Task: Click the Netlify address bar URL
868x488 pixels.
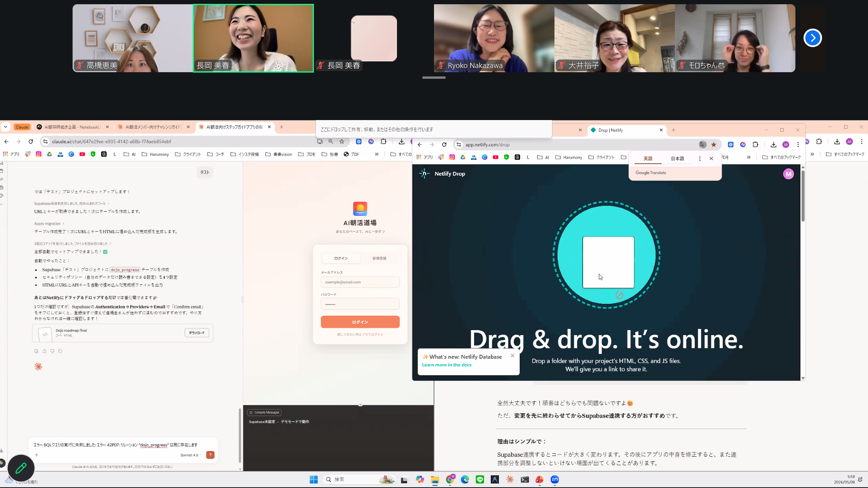Action: pos(487,144)
